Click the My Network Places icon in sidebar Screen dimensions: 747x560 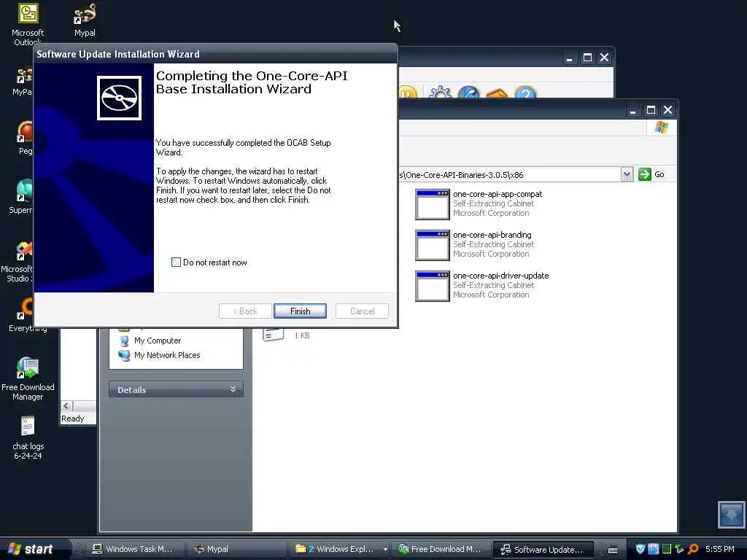point(124,356)
